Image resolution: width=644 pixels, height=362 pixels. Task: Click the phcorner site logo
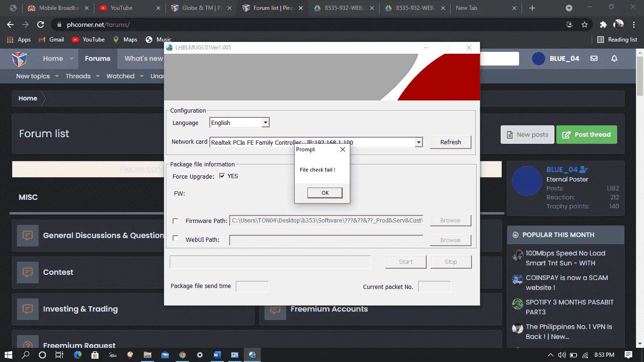tap(19, 59)
